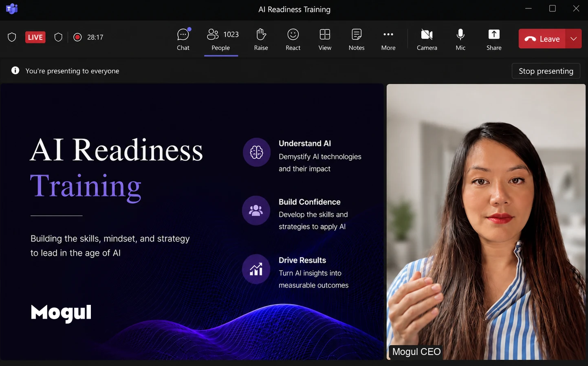
Task: Mute the Mic
Action: [x=460, y=39]
